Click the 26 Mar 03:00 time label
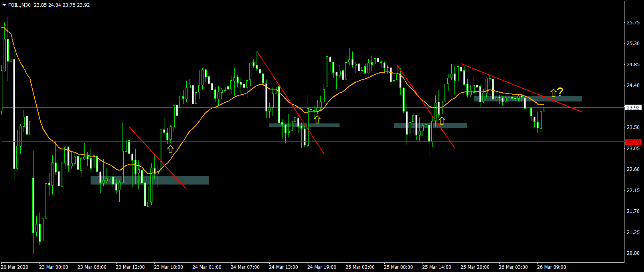644x272 pixels. point(513,267)
